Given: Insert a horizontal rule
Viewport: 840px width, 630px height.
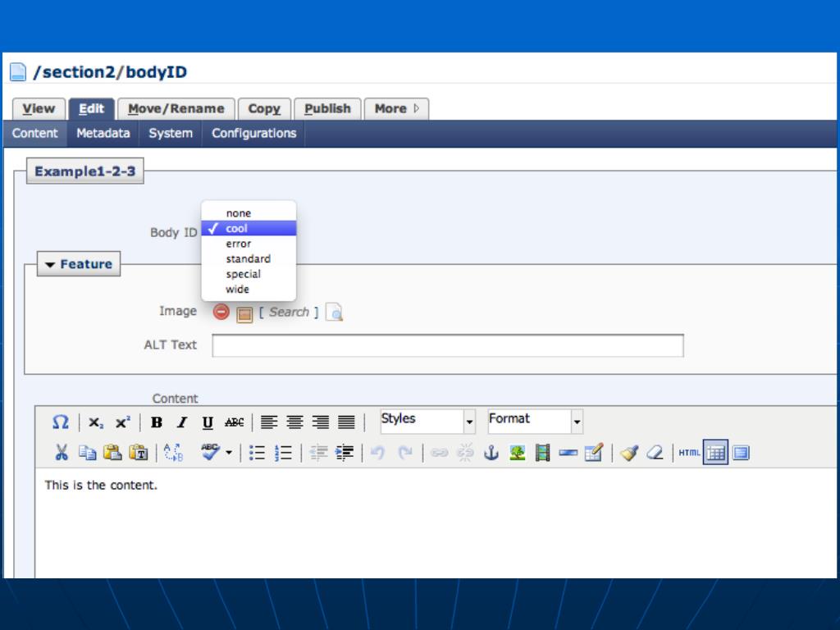Looking at the screenshot, I should [x=568, y=453].
